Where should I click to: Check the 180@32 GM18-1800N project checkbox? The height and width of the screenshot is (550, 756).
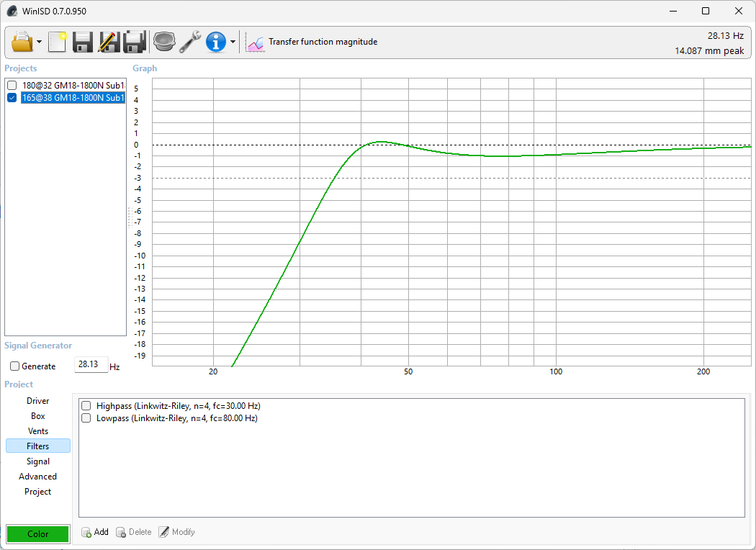12,86
